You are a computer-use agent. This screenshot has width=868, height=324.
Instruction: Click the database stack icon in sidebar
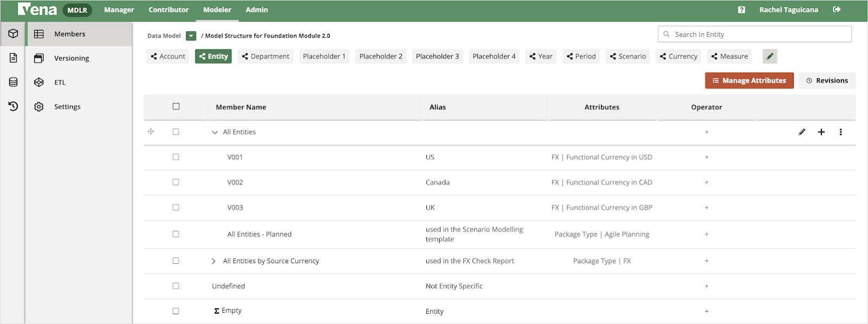coord(13,82)
